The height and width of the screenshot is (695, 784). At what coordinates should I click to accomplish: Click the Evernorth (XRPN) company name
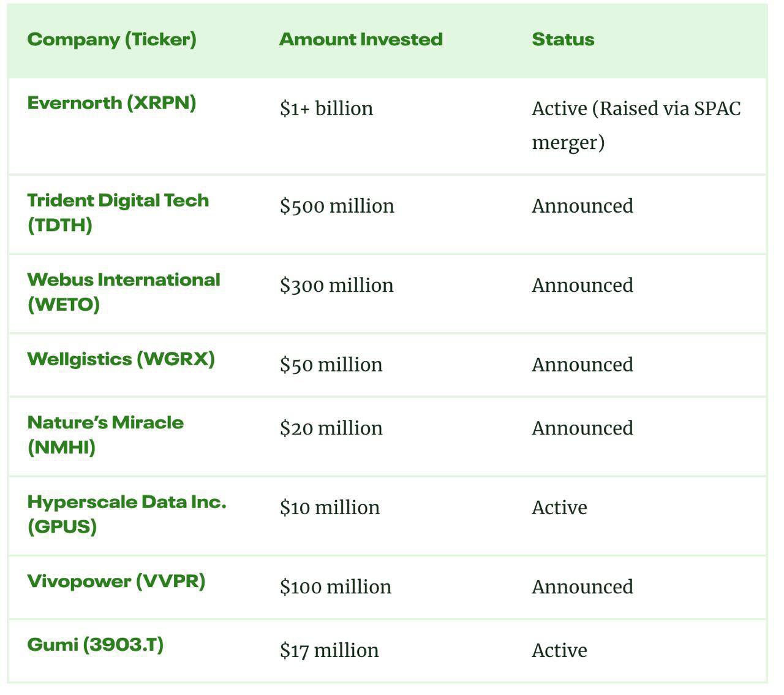(111, 103)
